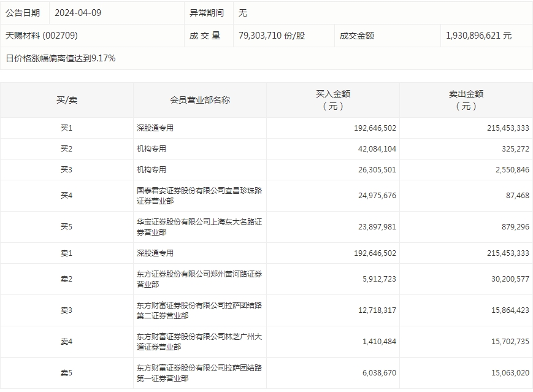
Task: Click 机构专用 in the 买2 row
Action: 151,148
